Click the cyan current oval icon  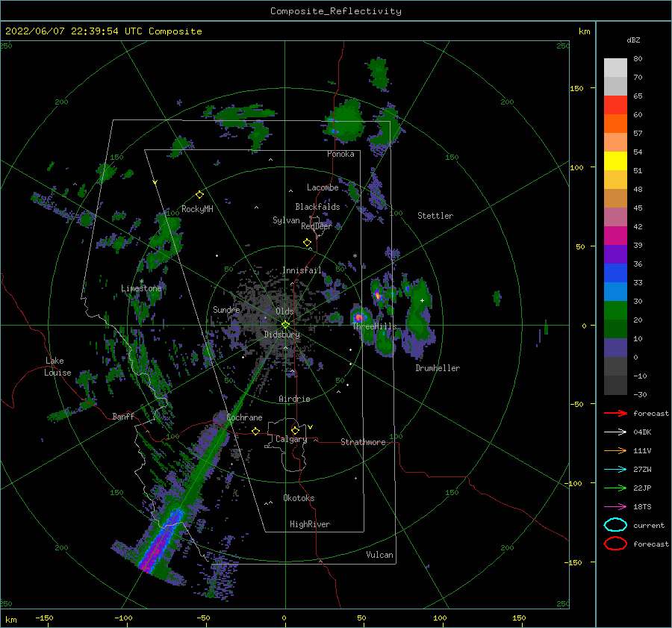615,525
